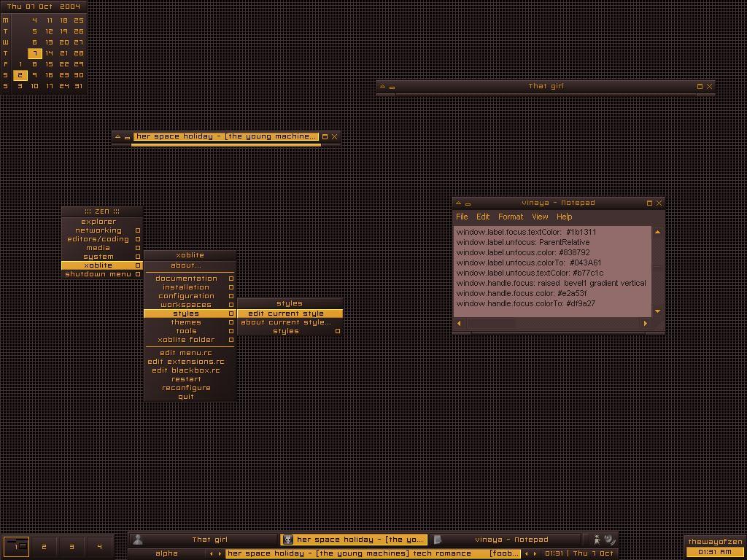Click Notepad's scroll left arrow
747x560 pixels.
(460, 323)
